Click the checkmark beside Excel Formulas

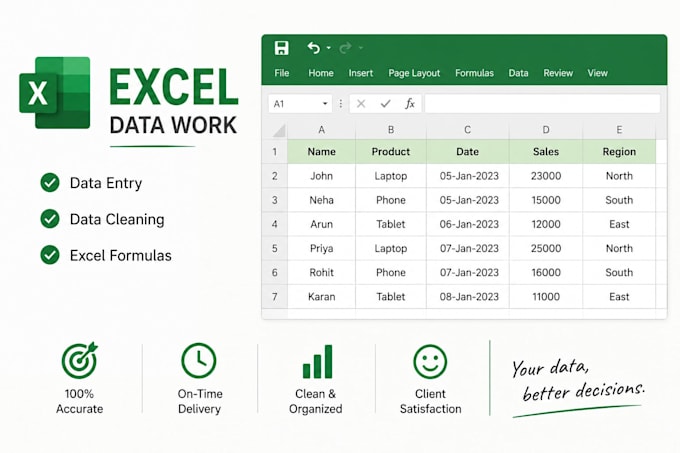pos(50,255)
